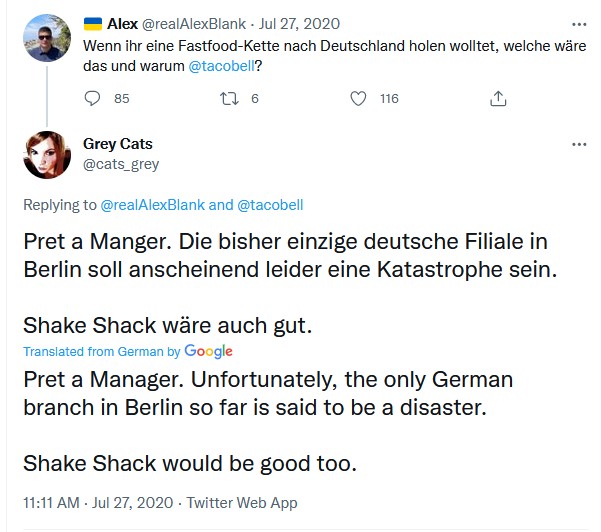Click the @realAlexBlank handle in the header
601x532 pixels.
189,24
